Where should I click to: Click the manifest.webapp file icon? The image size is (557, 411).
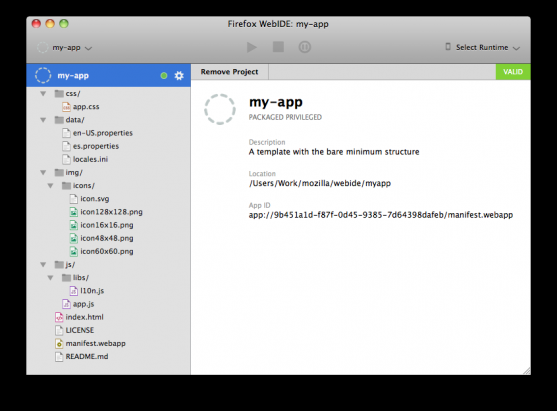click(x=59, y=343)
